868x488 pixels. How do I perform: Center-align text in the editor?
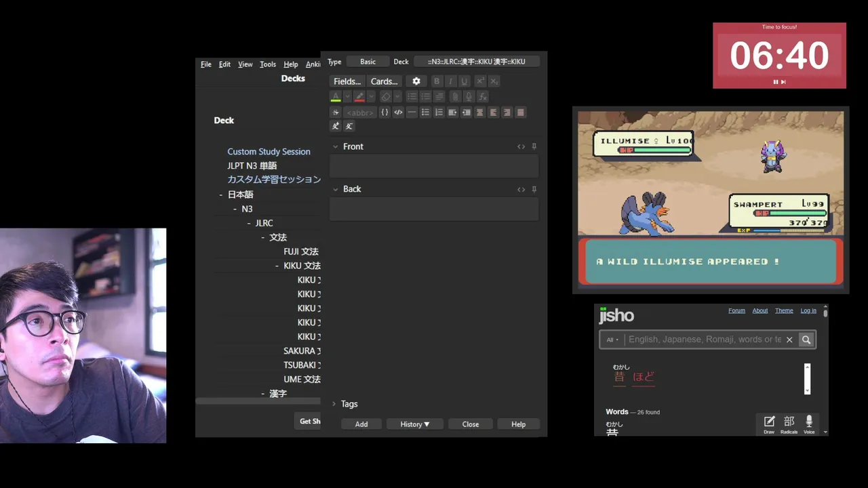[479, 113]
